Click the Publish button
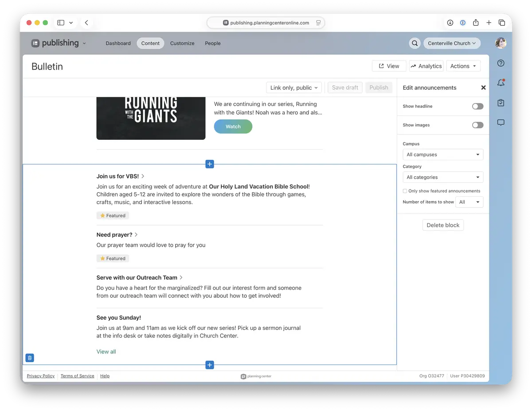This screenshot has width=532, height=411. tap(379, 87)
